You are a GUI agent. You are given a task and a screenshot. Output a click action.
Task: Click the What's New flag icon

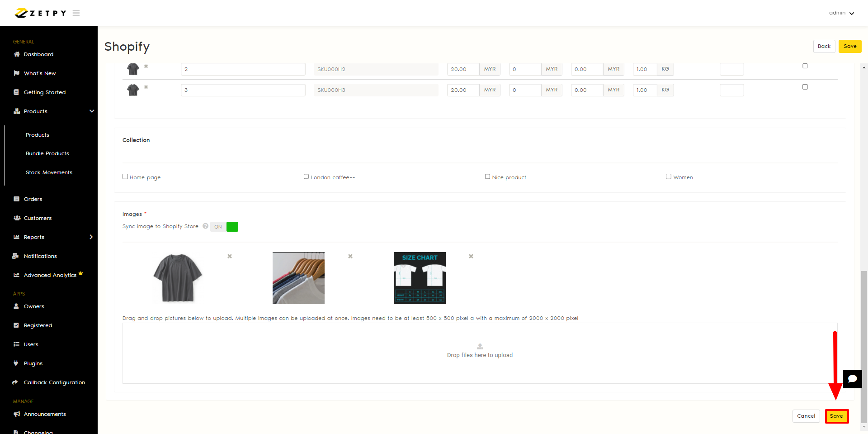click(x=17, y=73)
